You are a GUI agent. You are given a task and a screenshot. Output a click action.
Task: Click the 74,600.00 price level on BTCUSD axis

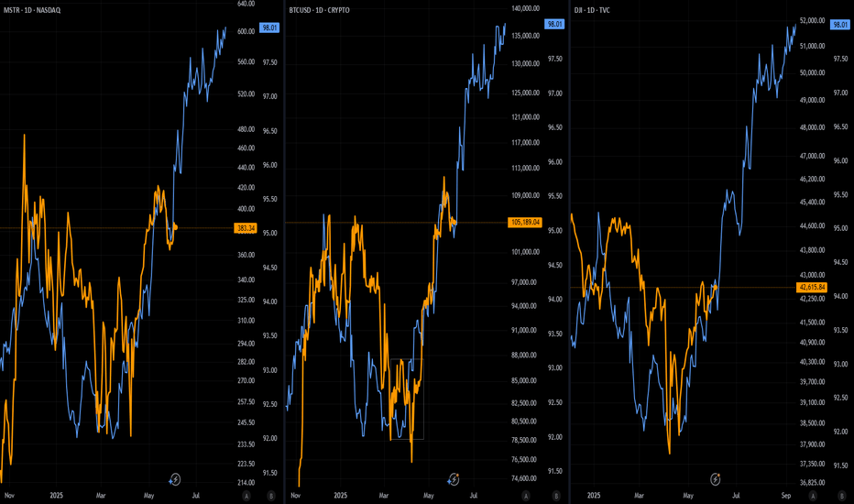pos(524,478)
